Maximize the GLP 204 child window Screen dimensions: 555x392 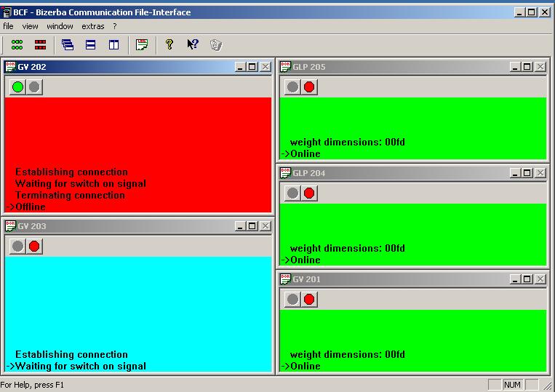[x=527, y=172]
